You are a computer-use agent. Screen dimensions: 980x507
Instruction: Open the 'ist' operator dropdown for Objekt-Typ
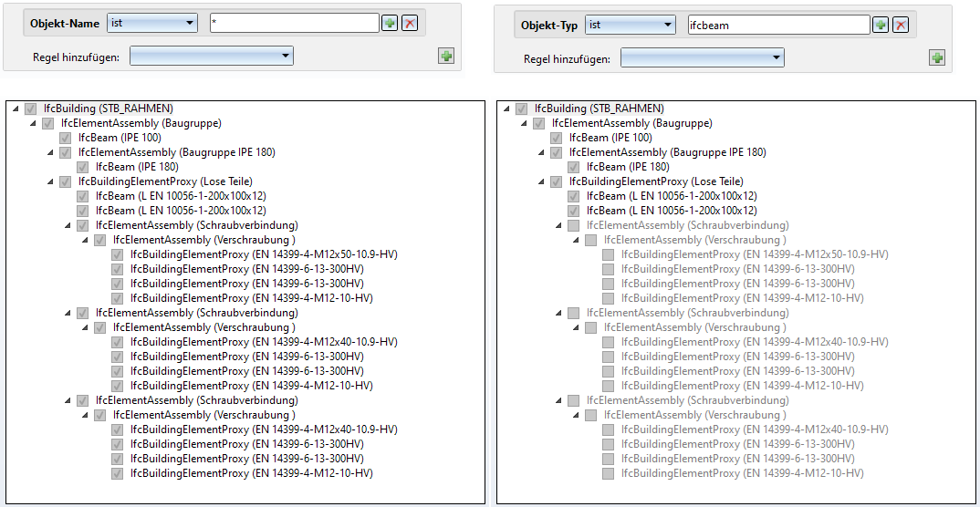[x=630, y=25]
